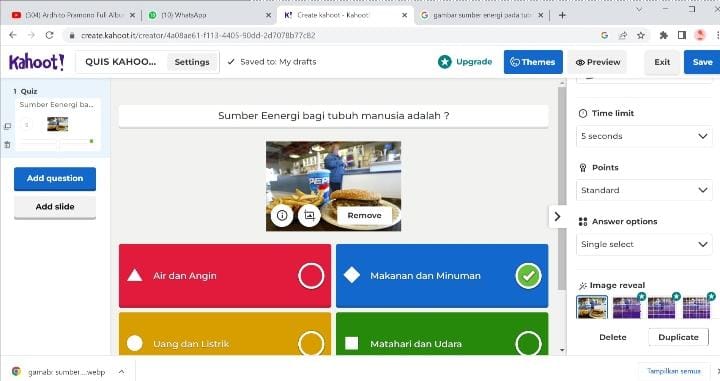Click the Google icon in address bar
Screen dimensions: 720x381
point(604,35)
